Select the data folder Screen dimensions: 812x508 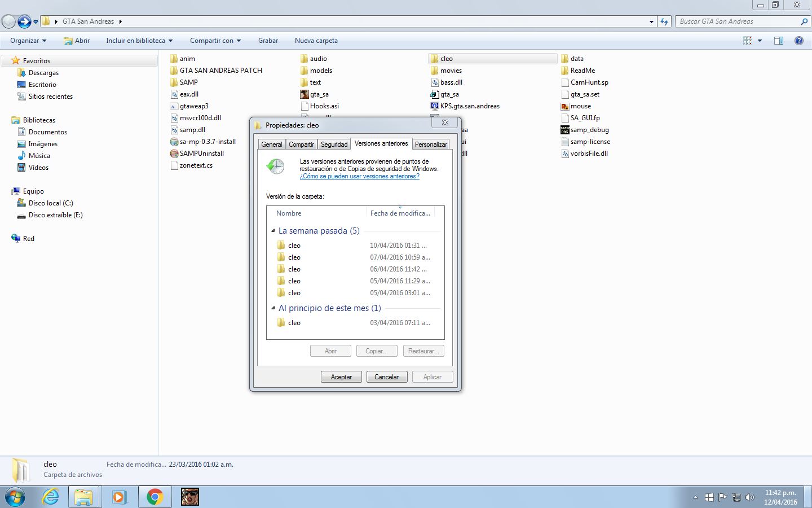572,59
